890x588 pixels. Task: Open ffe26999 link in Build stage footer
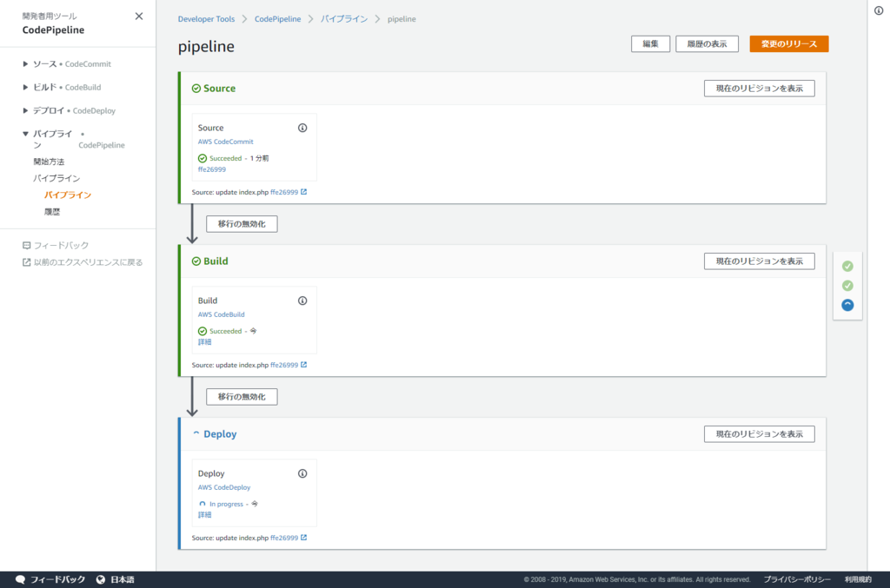284,365
